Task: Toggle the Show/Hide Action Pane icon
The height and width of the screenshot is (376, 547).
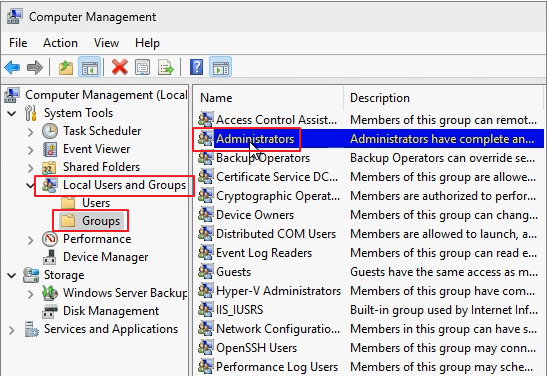Action: (220, 67)
